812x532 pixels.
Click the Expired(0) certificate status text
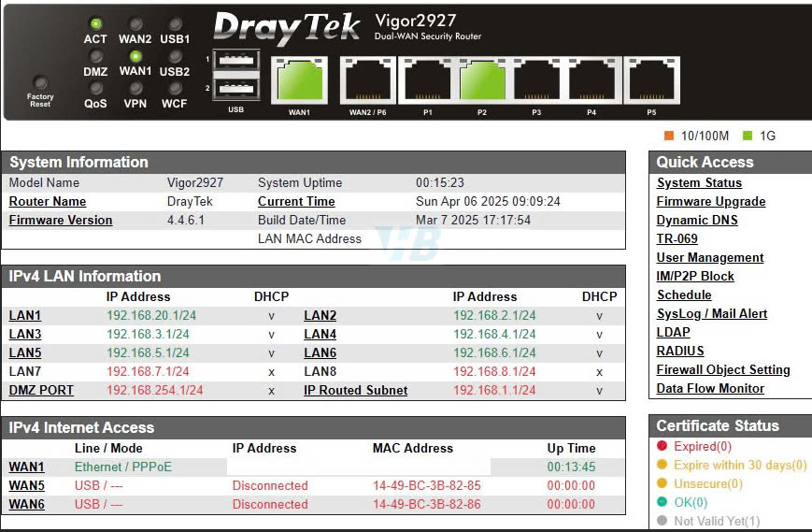click(x=703, y=446)
